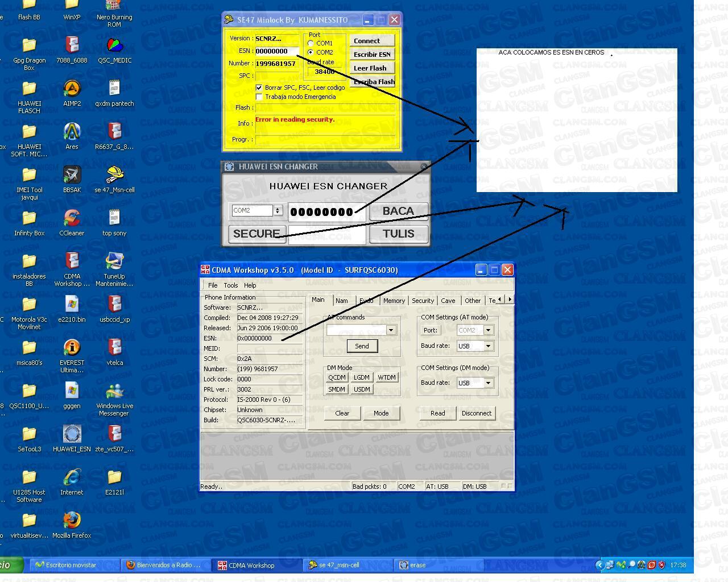Switch to the Memory tab

coord(394,301)
